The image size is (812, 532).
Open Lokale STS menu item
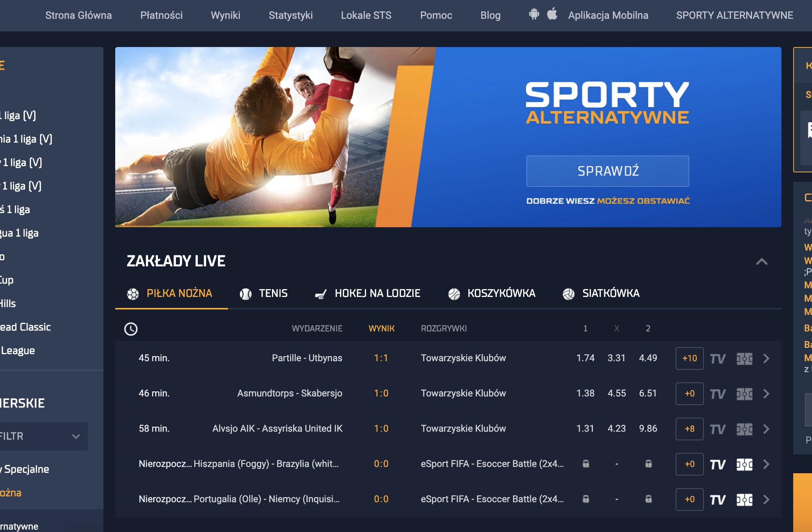tap(366, 15)
